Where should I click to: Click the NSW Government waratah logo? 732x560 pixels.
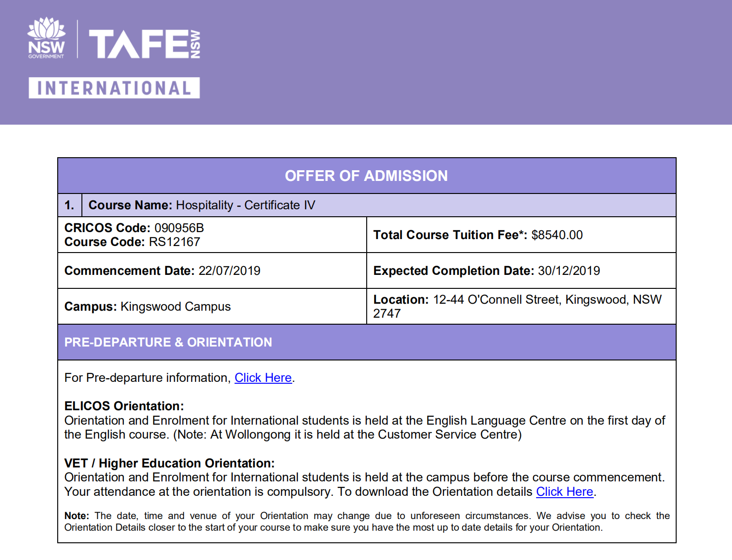click(46, 38)
